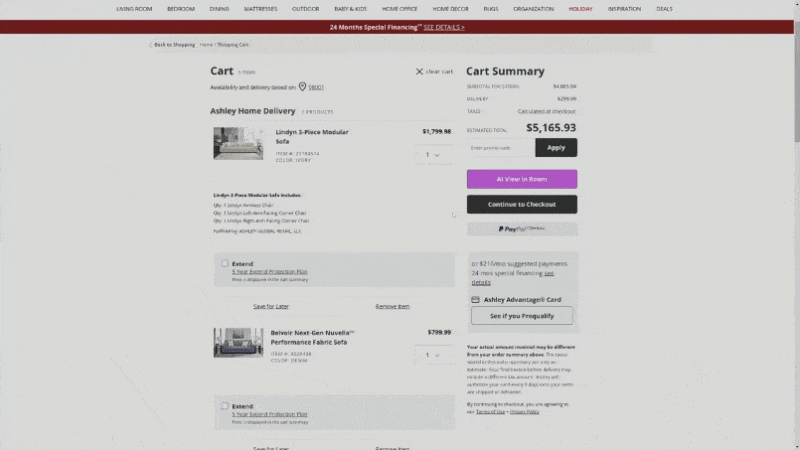Click See if you Prequalify button
The width and height of the screenshot is (800, 450).
pos(522,316)
